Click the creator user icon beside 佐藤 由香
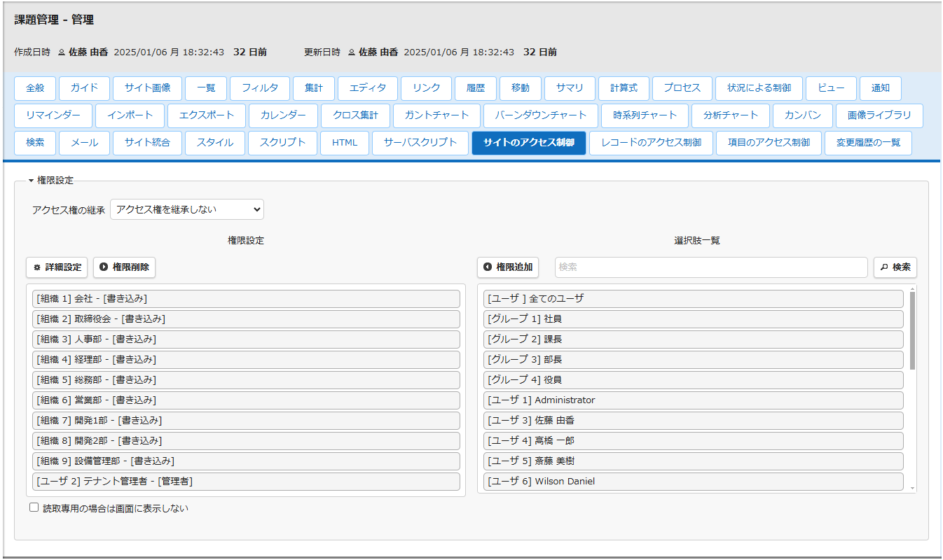This screenshot has height=560, width=943. [x=61, y=52]
